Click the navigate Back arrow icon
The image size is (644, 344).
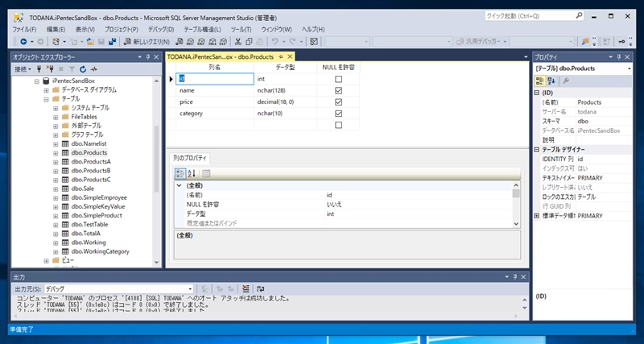tap(23, 42)
